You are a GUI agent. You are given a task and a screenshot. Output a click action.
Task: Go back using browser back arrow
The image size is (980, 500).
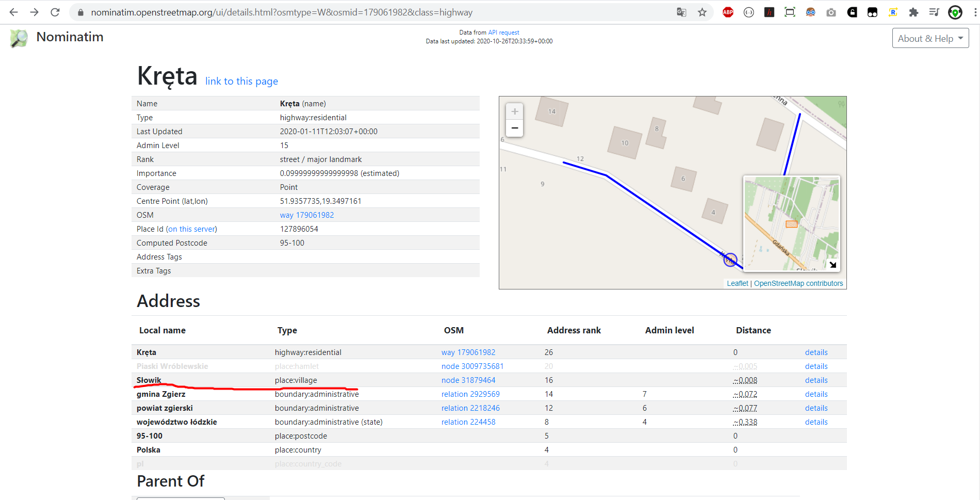(x=14, y=12)
